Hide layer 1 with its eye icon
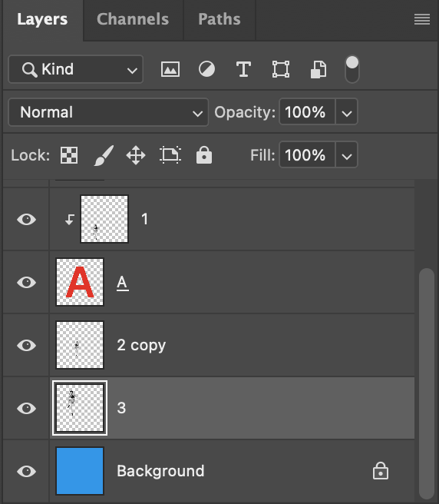 click(x=26, y=220)
